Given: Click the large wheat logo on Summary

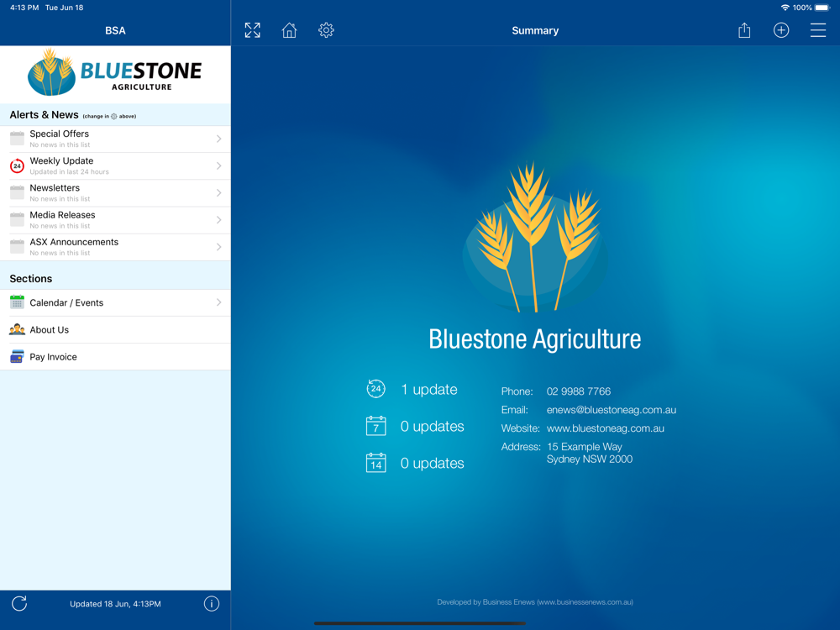Looking at the screenshot, I should pyautogui.click(x=534, y=237).
